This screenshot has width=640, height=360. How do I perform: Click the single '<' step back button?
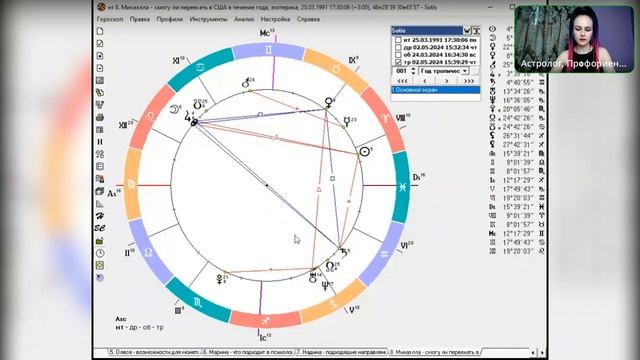click(424, 81)
